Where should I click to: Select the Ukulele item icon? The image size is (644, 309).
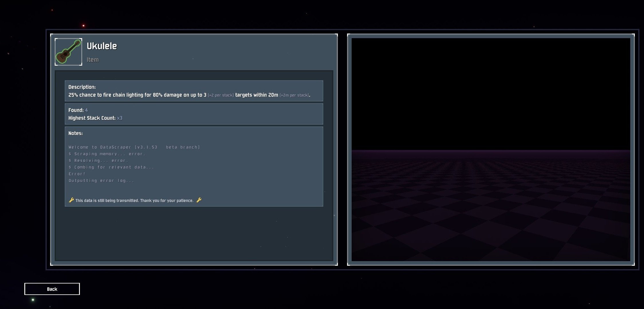point(68,52)
